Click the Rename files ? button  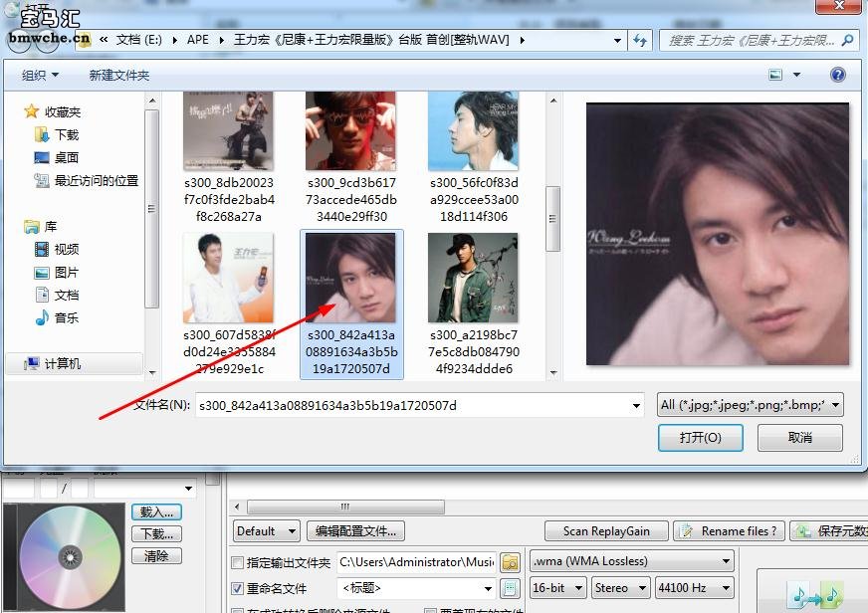[729, 531]
